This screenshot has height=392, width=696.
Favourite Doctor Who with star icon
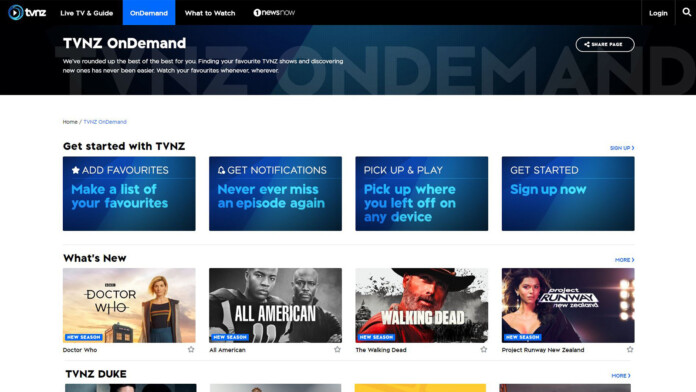pyautogui.click(x=191, y=349)
